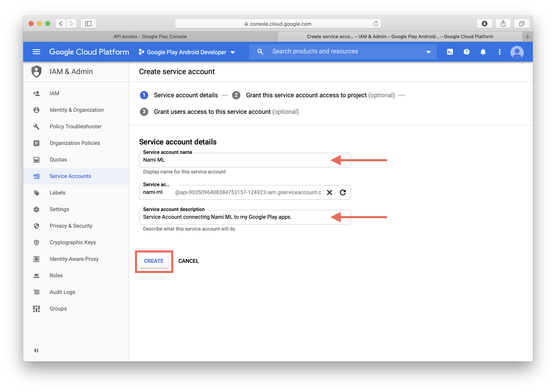The width and height of the screenshot is (556, 392).
Task: Open Safari downloads icon
Action: 484,23
